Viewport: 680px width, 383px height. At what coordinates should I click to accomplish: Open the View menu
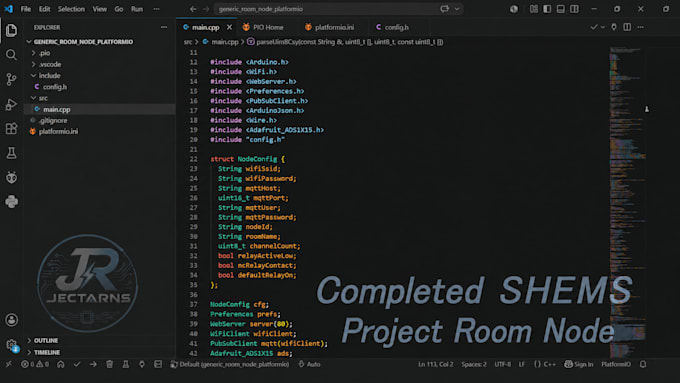point(100,9)
